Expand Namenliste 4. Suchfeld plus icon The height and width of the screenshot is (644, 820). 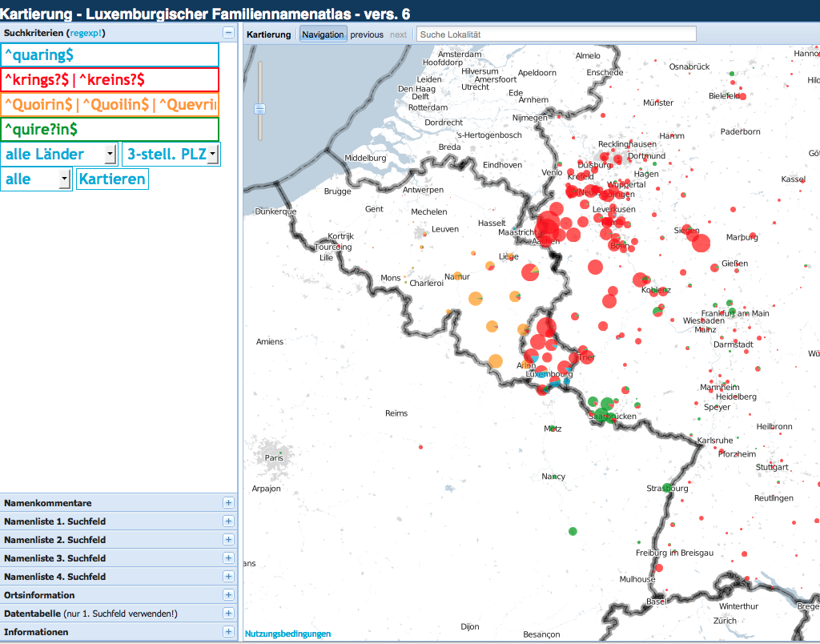(228, 577)
